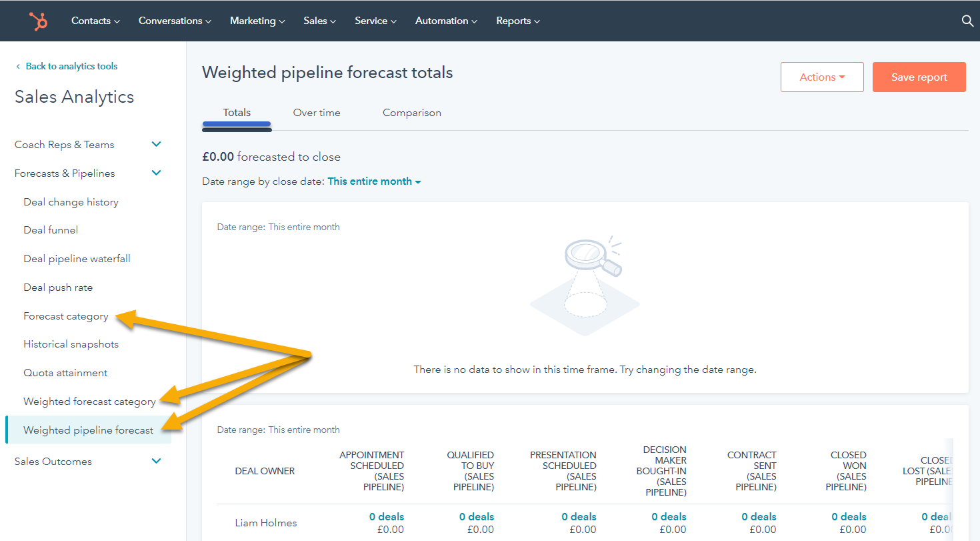
Task: Collapse the Forecasts & Pipelines section
Action: click(x=156, y=173)
